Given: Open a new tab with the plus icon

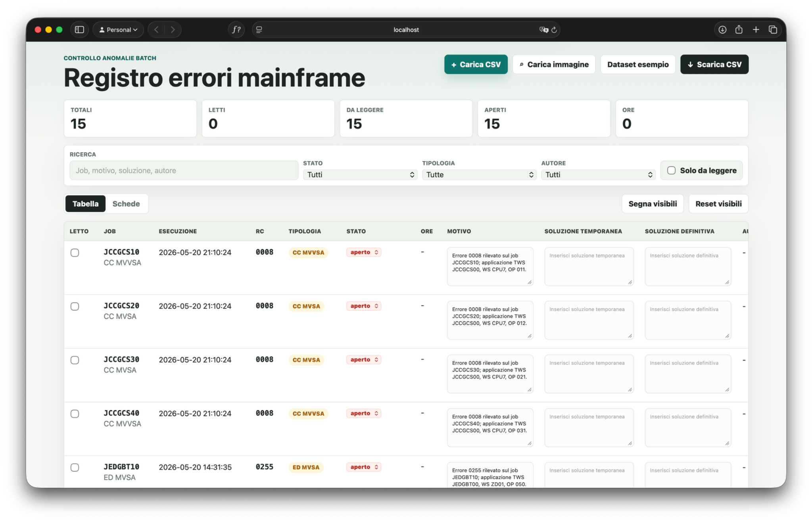Looking at the screenshot, I should pyautogui.click(x=756, y=30).
